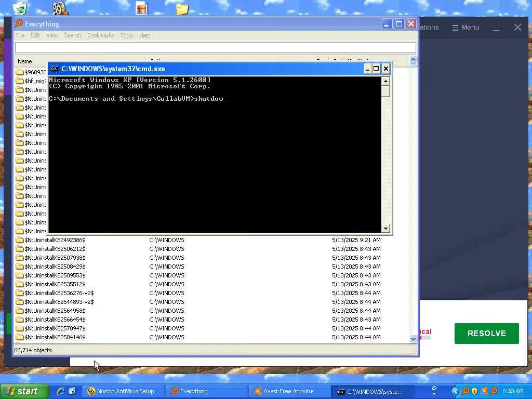This screenshot has width=532, height=399.
Task: Switch to Avast Free Antivirus taskbar button
Action: click(x=289, y=391)
